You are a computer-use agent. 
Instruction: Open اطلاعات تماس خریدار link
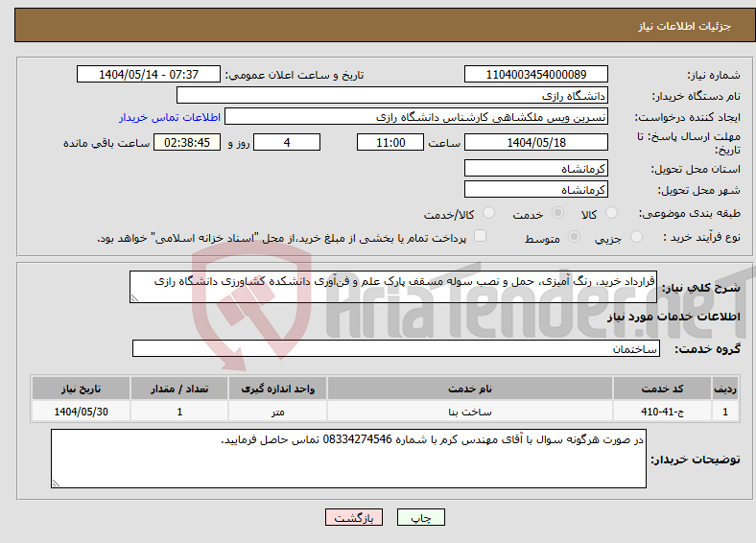pyautogui.click(x=170, y=117)
